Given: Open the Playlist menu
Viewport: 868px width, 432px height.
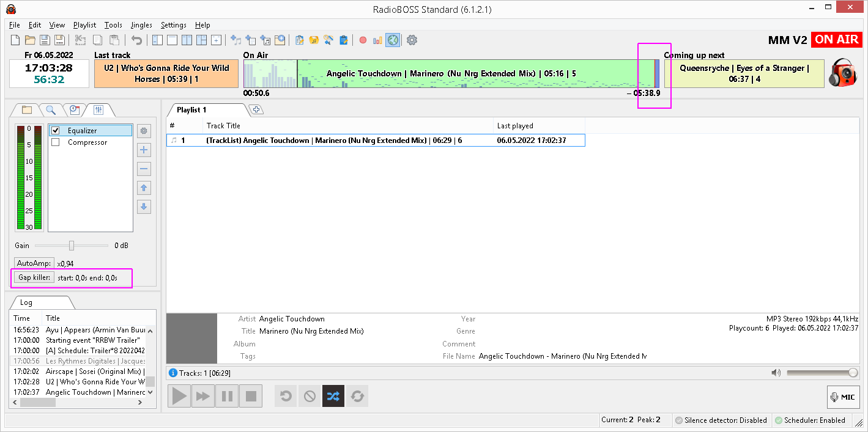Looking at the screenshot, I should point(85,25).
